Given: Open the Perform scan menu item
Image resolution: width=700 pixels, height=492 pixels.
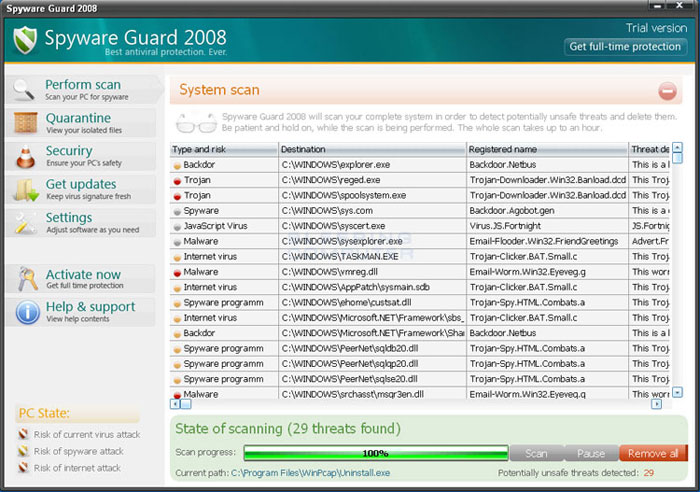Looking at the screenshot, I should 84,90.
